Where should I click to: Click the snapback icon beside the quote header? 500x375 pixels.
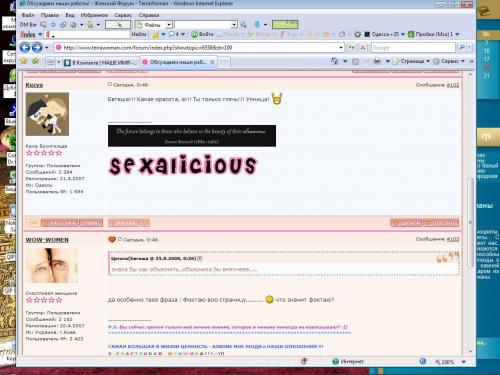click(200, 258)
